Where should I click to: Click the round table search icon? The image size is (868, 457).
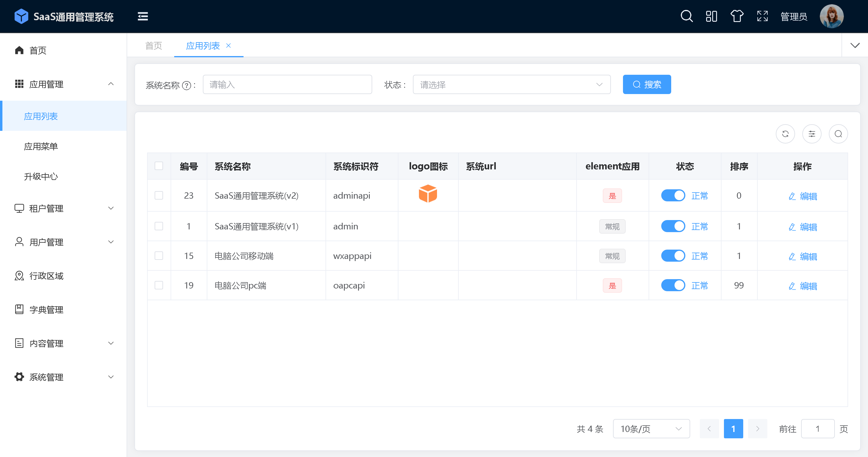point(838,134)
